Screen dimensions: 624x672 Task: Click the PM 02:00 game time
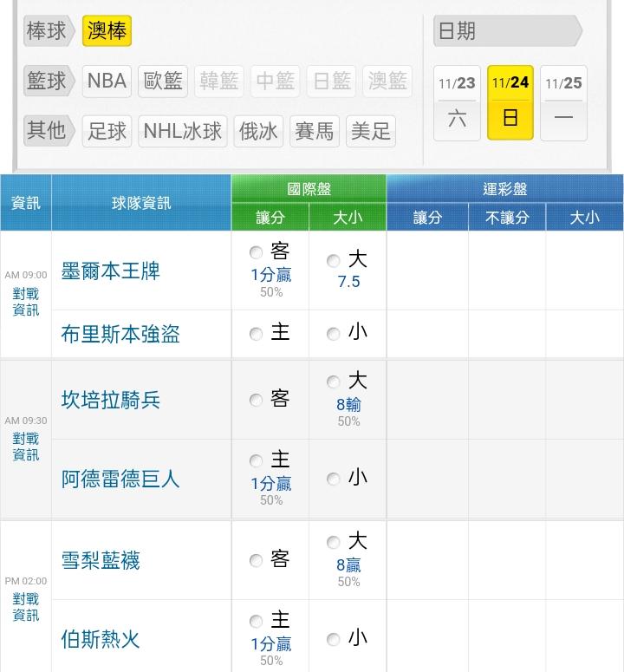tap(26, 581)
